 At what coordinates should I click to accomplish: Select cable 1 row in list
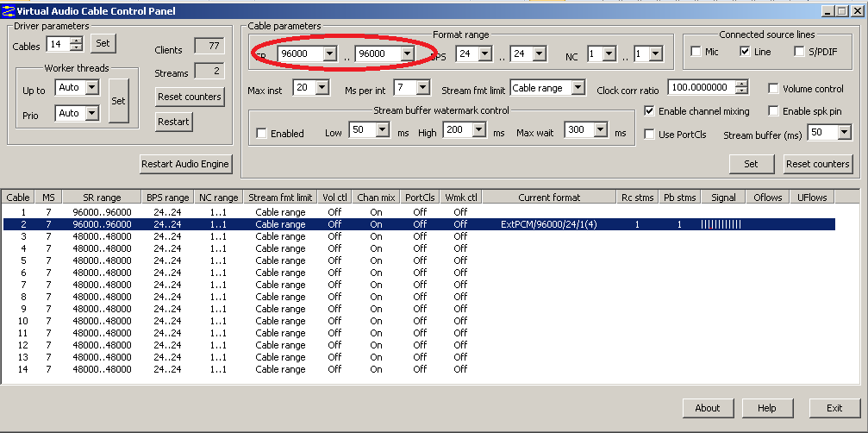419,212
